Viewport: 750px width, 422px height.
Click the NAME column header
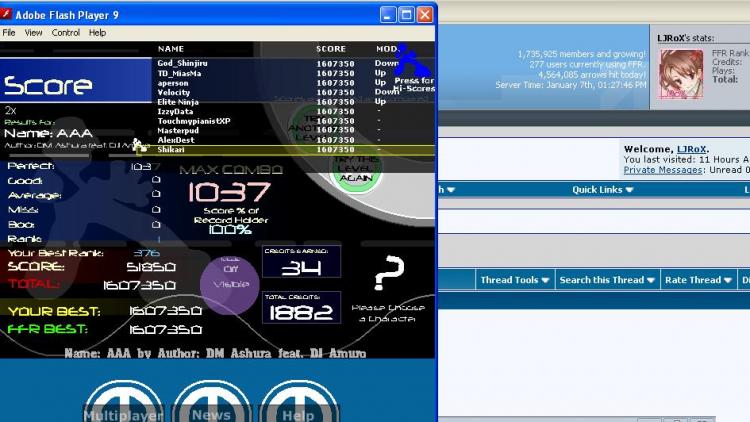point(171,49)
